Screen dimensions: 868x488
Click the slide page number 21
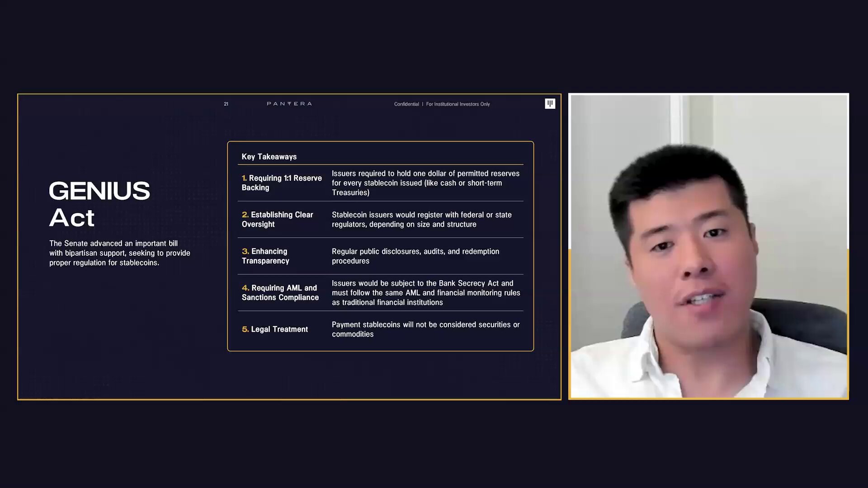(x=226, y=103)
